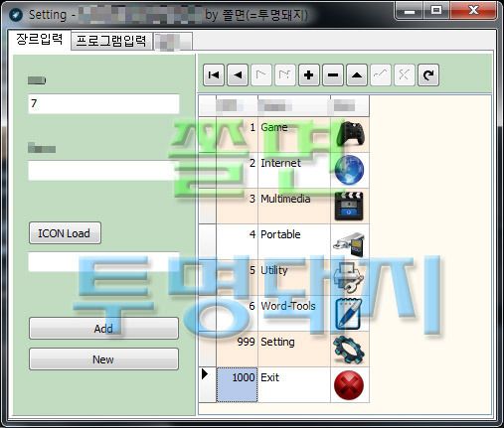Click the Add button

103,329
